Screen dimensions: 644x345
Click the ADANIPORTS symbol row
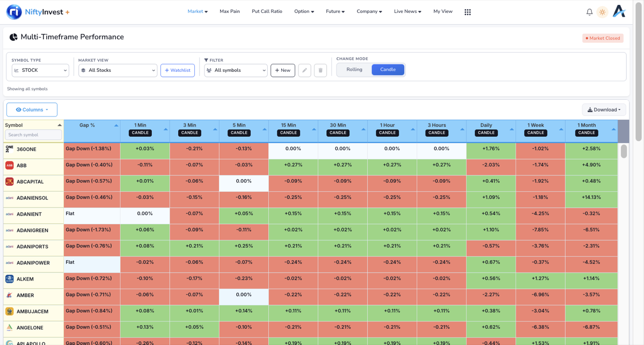coord(33,247)
